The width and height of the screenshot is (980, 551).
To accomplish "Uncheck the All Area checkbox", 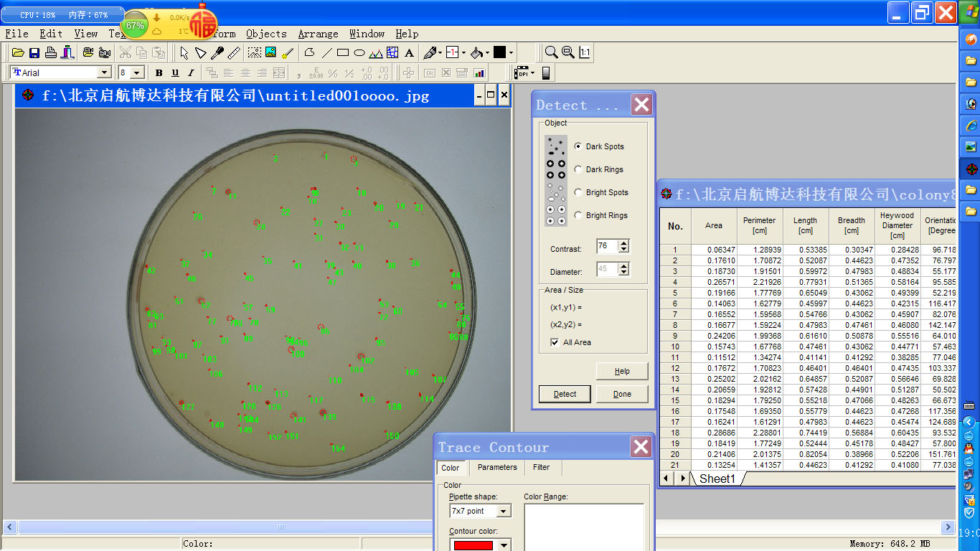I will pos(555,342).
